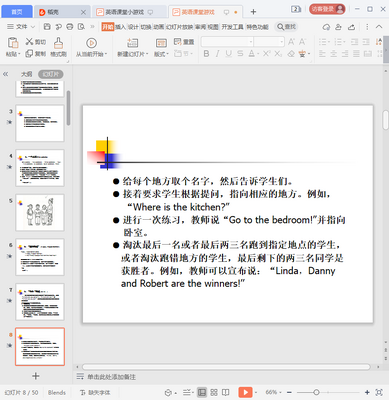Toggle Italic formatting
This screenshot has height=400, width=389.
[217, 53]
